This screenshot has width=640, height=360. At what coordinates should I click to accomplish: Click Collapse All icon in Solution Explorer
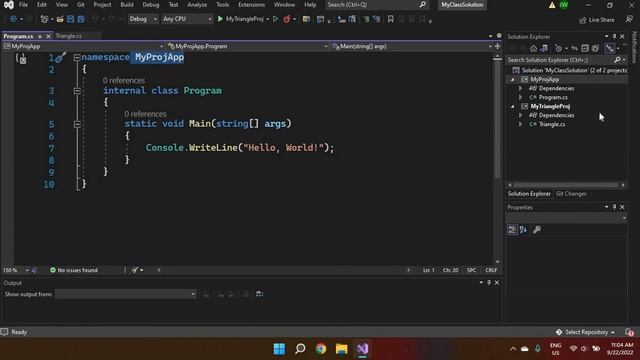585,49
